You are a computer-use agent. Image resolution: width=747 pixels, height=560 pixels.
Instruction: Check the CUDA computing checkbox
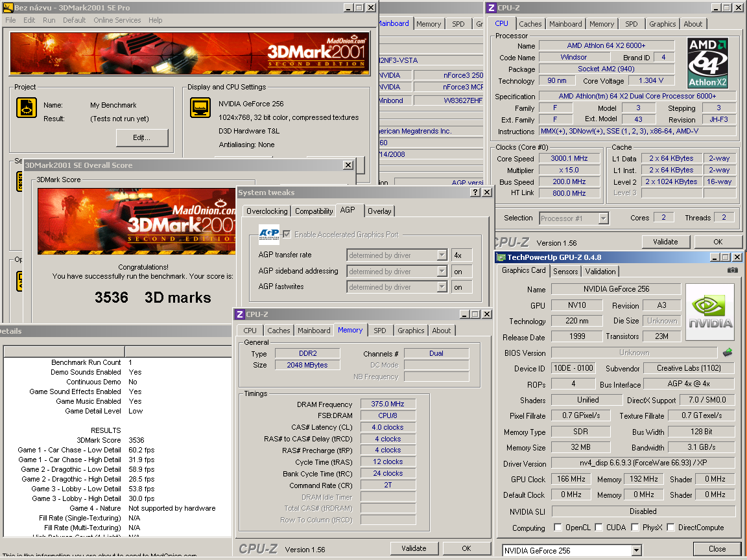[599, 527]
